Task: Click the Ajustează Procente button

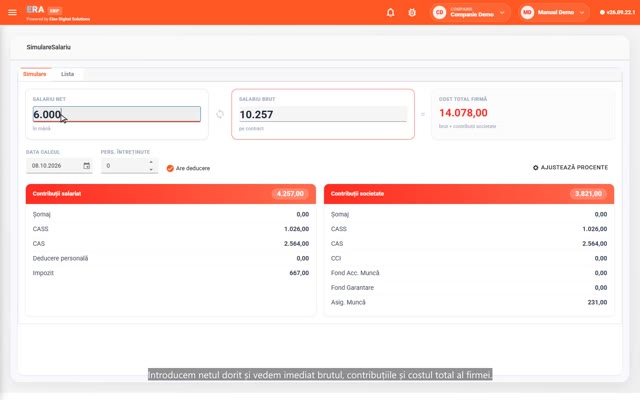Action: tap(570, 167)
